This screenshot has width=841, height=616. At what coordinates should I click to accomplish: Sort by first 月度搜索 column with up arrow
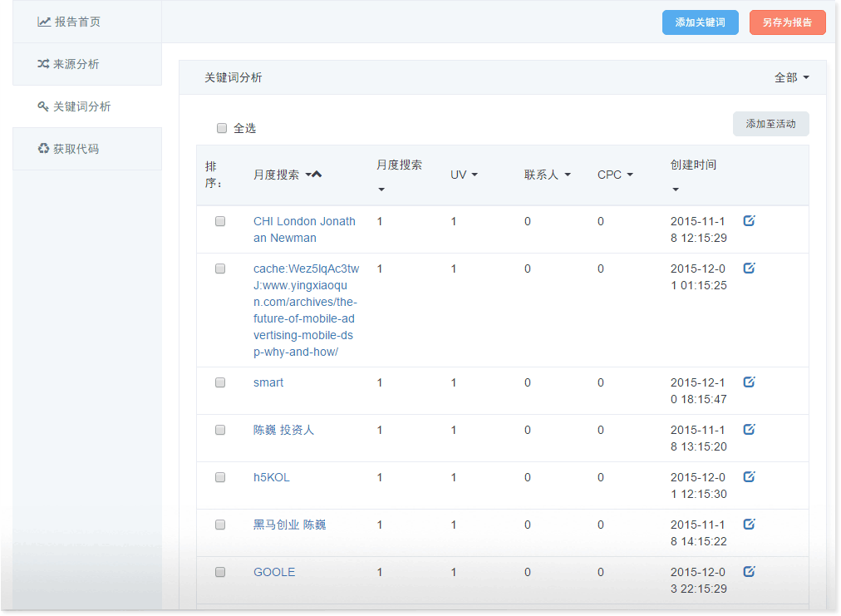[x=317, y=174]
